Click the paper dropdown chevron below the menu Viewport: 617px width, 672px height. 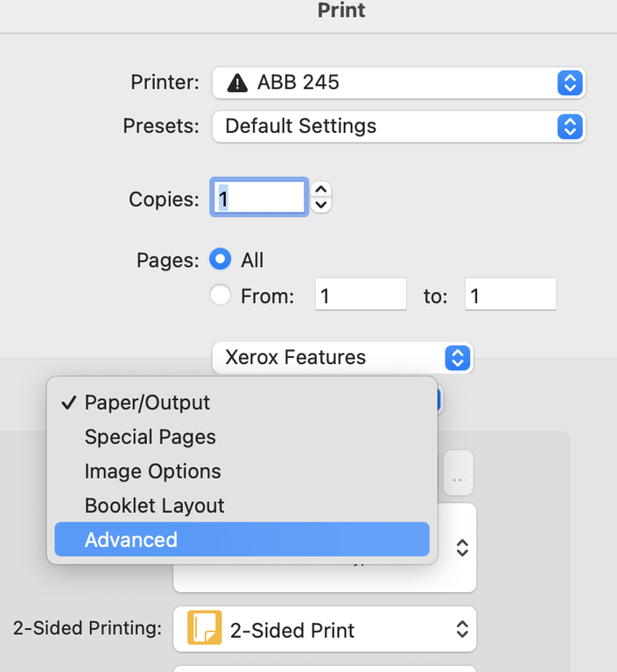pyautogui.click(x=462, y=548)
